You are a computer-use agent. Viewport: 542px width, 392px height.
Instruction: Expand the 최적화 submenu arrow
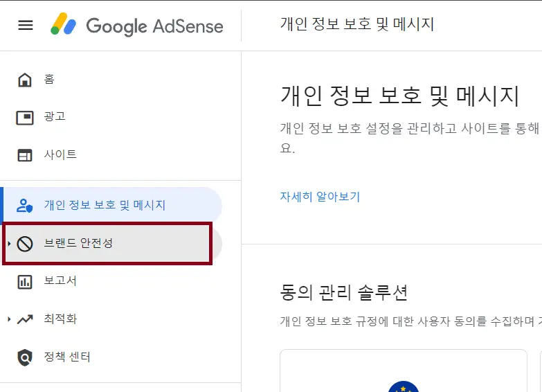click(x=9, y=319)
